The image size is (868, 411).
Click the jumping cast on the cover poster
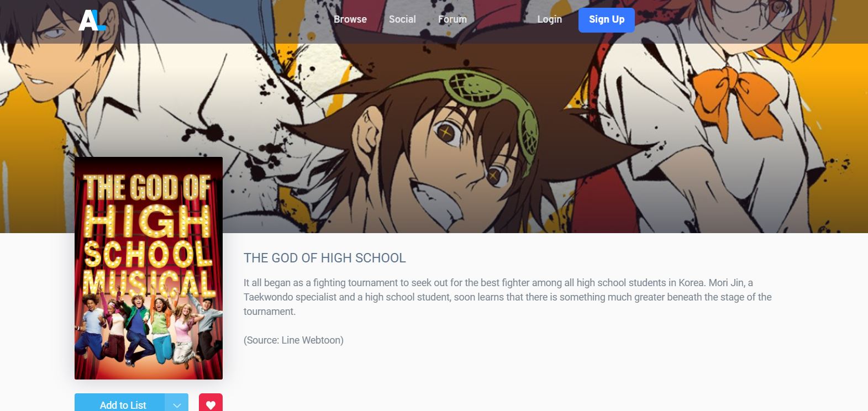[149, 329]
